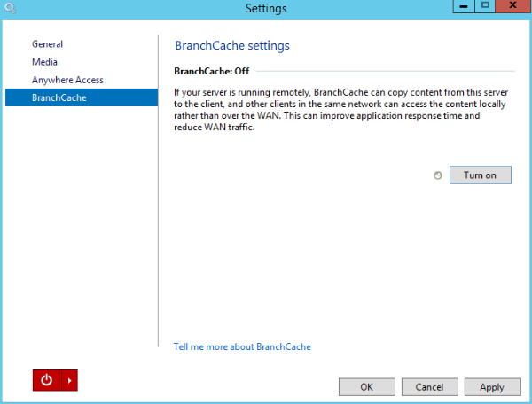Cancel the Settings dialog

click(x=429, y=387)
